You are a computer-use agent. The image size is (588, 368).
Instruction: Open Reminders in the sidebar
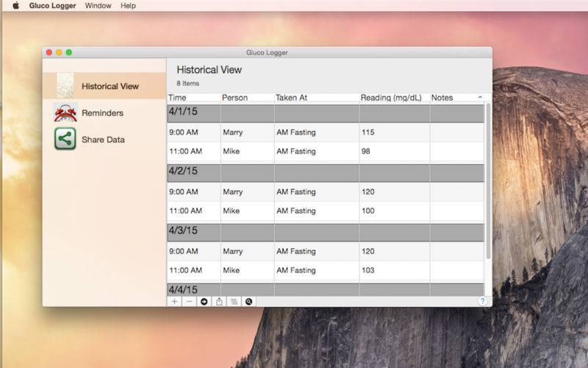(x=104, y=113)
